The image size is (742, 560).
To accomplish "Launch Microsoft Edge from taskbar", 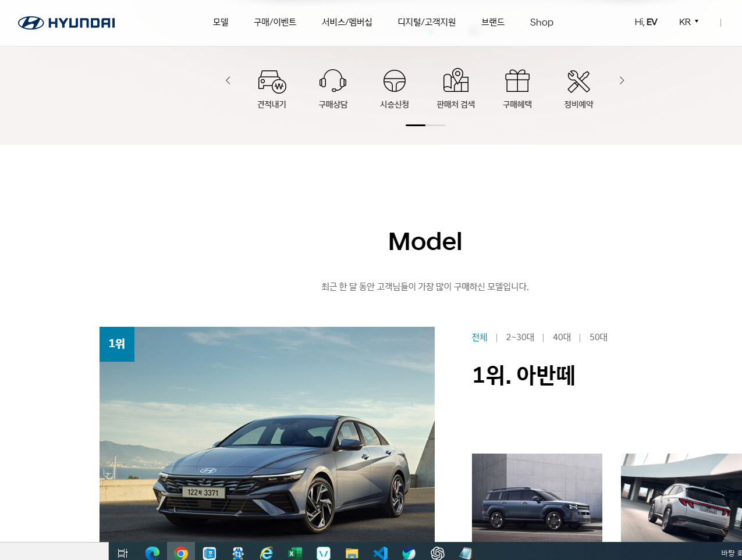I will click(x=152, y=553).
